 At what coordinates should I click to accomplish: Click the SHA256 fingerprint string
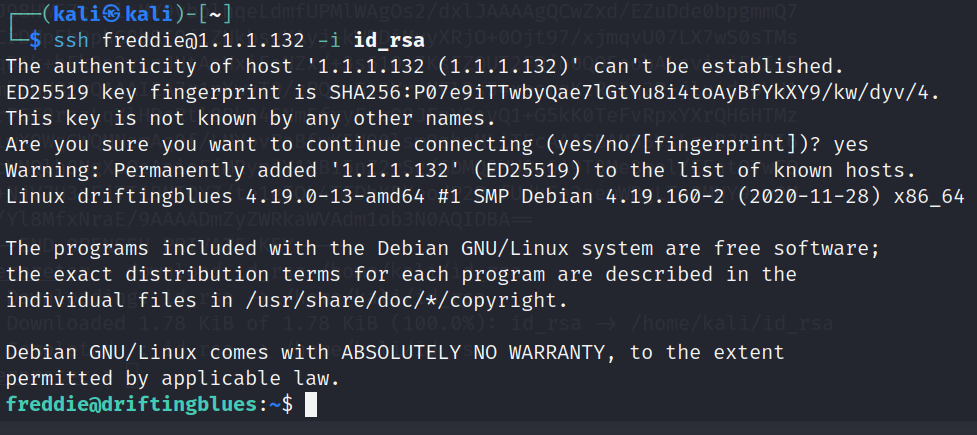[629, 93]
